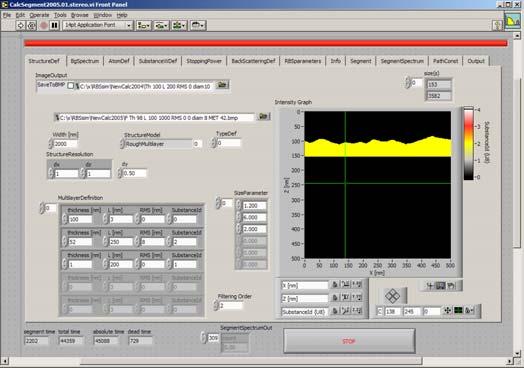Click the Intensity Graph plot area
The image size is (524, 368).
(378, 185)
